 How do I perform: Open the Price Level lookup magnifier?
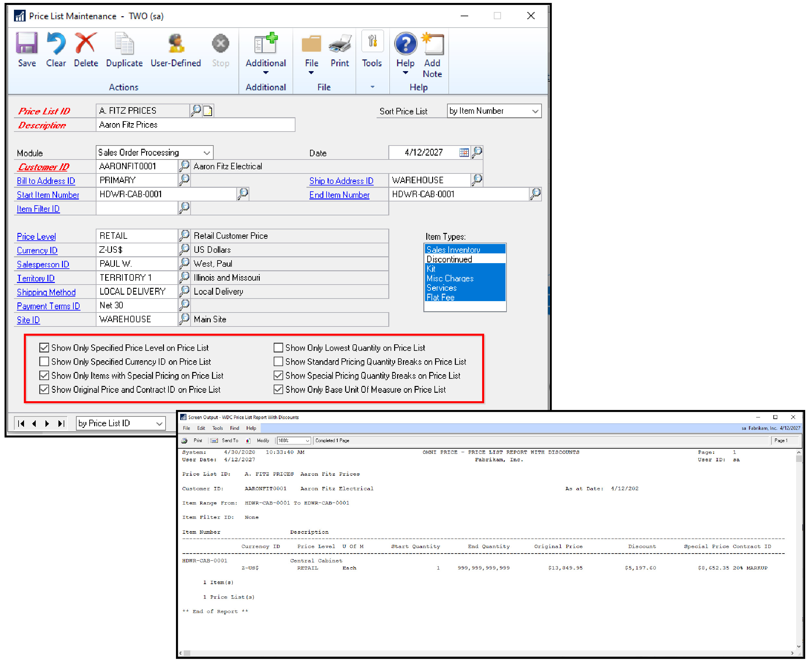pos(184,235)
